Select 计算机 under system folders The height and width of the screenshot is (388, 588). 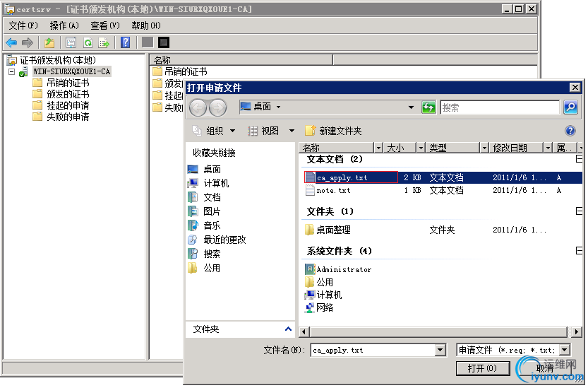coord(323,295)
